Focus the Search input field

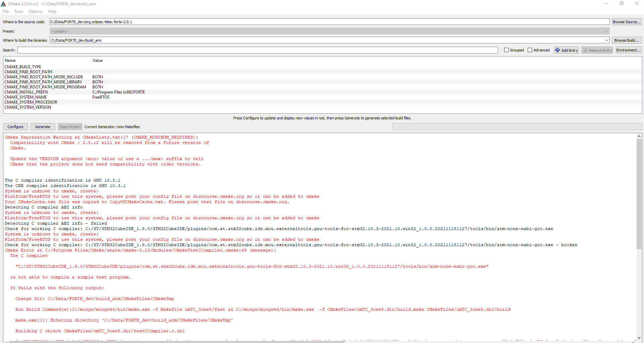click(x=258, y=50)
